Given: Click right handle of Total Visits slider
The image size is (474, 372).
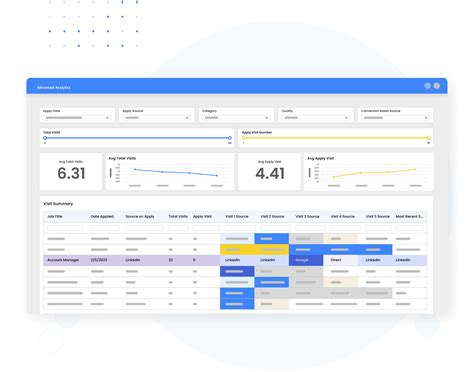Looking at the screenshot, I should pos(230,138).
